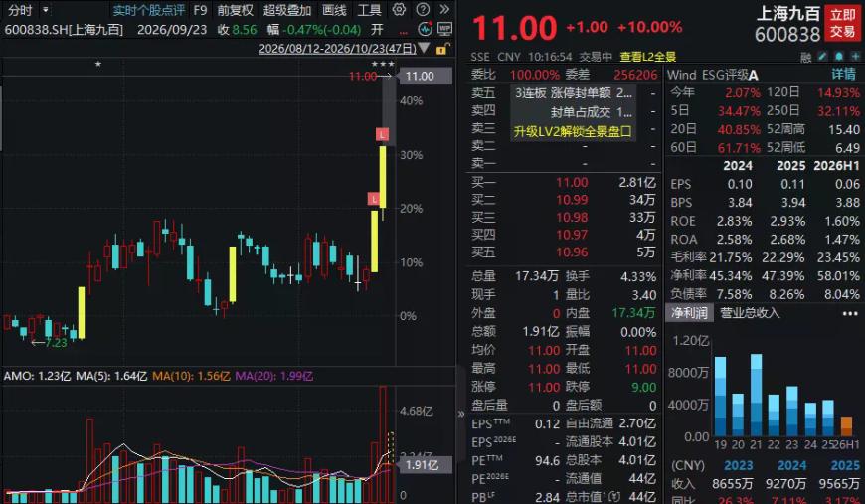Open ESG rating 详情 link

click(x=844, y=75)
